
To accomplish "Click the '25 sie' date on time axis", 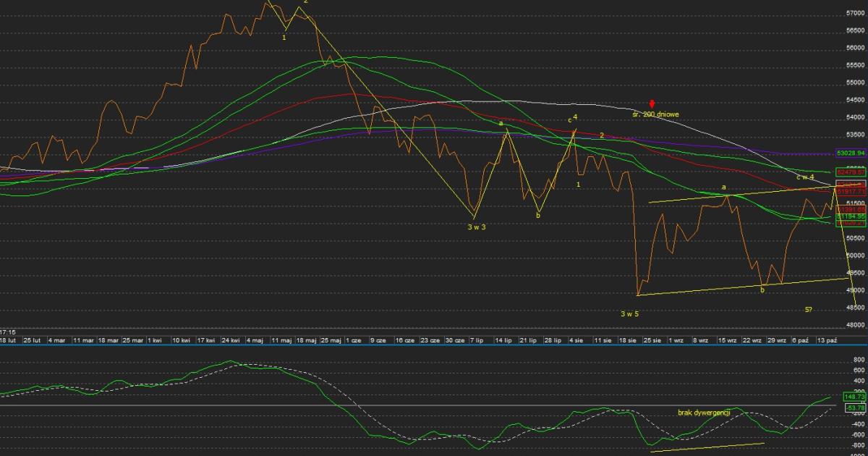I will tap(653, 339).
